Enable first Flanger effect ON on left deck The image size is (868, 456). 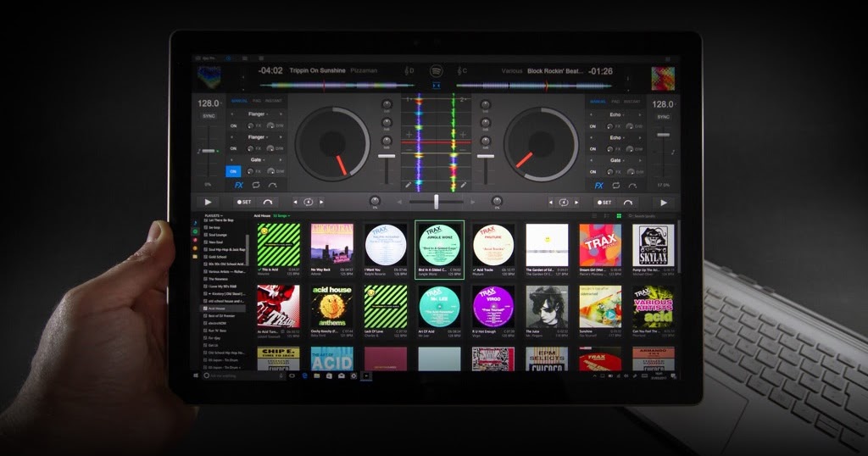[x=233, y=125]
